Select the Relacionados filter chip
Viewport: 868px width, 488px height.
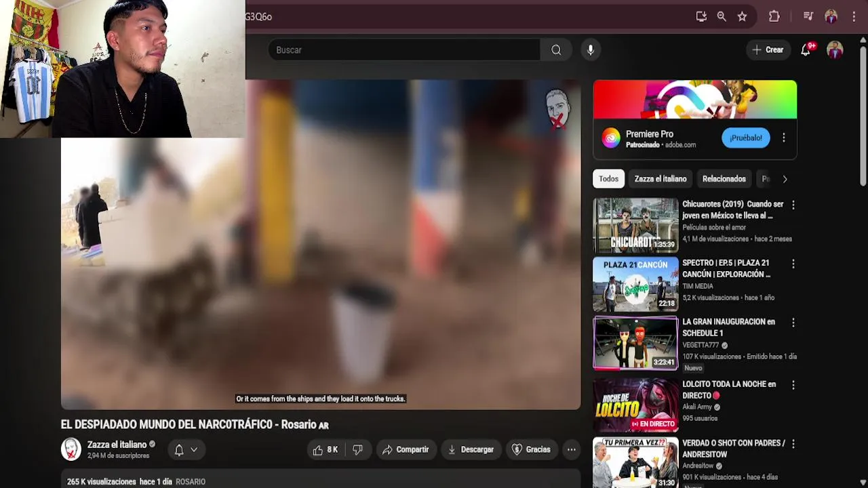[x=724, y=179]
